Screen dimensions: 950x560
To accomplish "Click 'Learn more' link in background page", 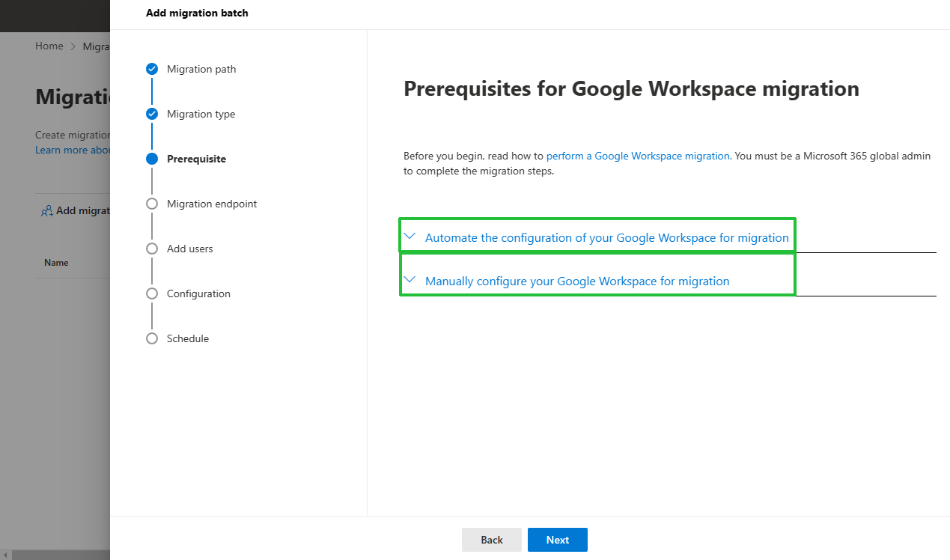I will [73, 150].
